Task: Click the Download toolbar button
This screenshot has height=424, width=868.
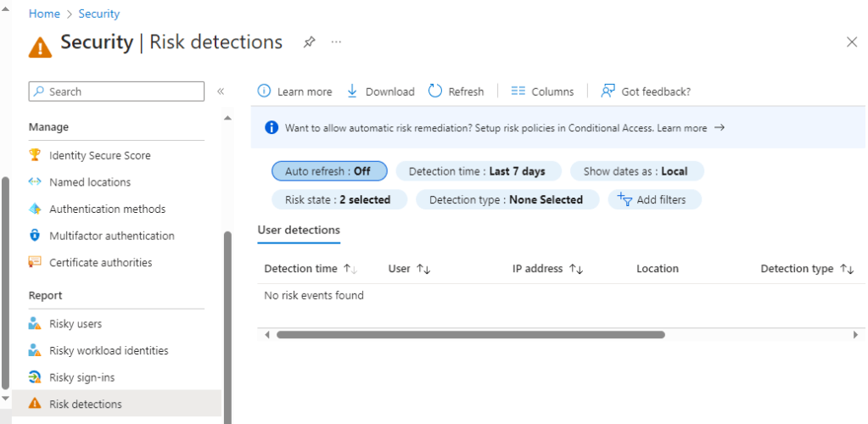Action: (380, 92)
